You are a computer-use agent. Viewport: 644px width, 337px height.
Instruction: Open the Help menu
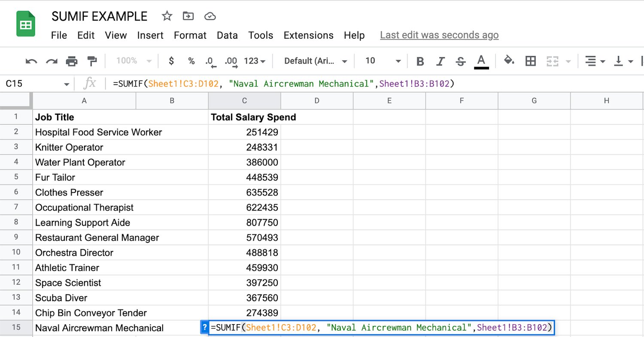354,35
